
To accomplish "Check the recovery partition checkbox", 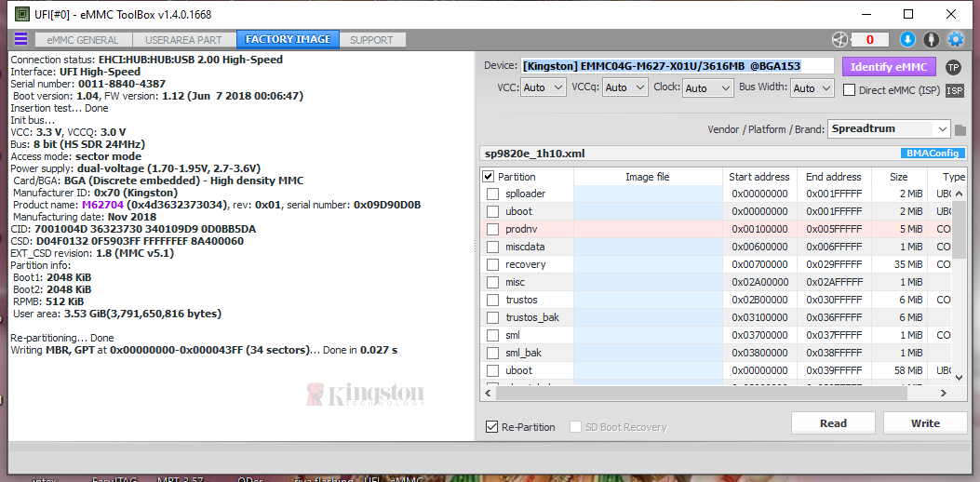I will click(492, 264).
